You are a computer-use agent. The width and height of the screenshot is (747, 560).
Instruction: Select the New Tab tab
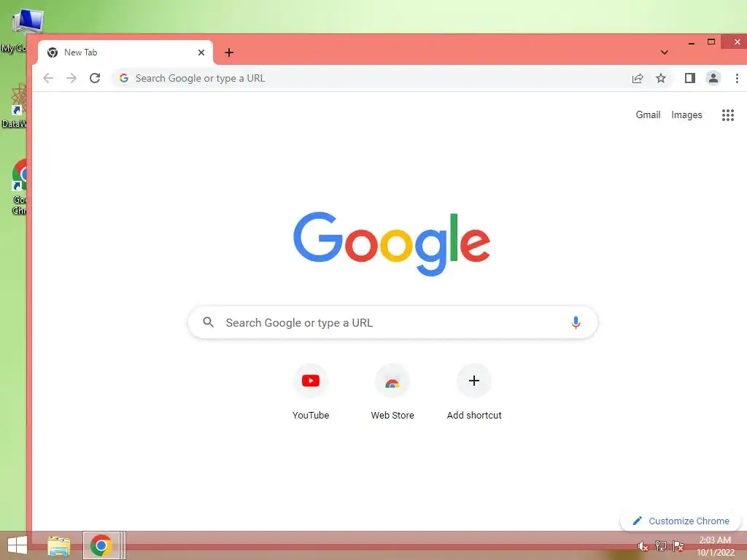pyautogui.click(x=125, y=52)
